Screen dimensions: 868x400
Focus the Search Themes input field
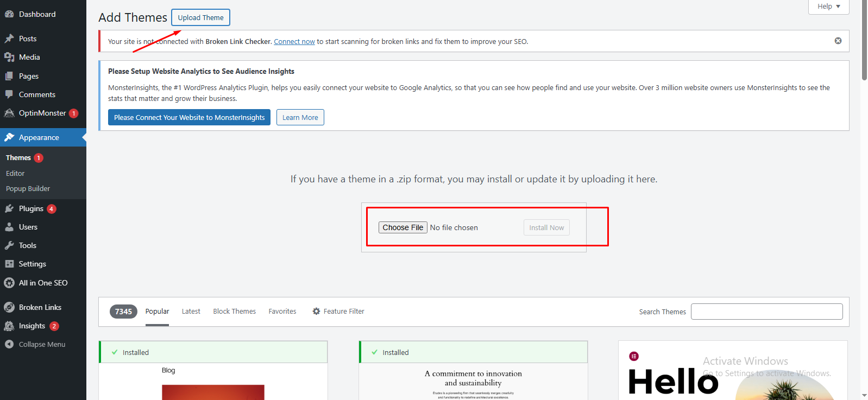(766, 312)
